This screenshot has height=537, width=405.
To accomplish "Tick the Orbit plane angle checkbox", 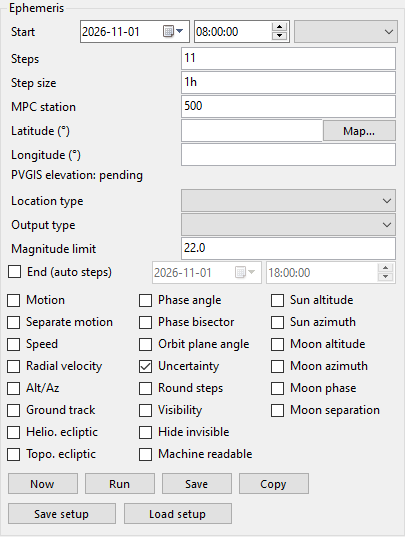I will (145, 344).
